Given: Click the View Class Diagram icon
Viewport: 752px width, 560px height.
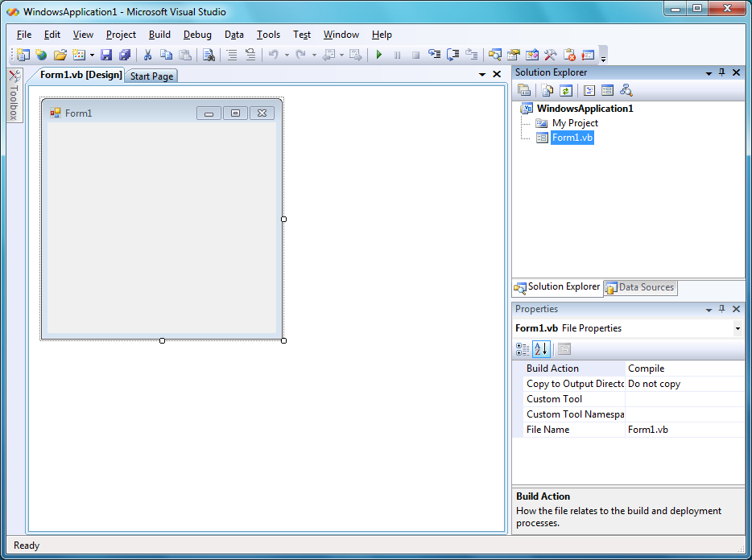Looking at the screenshot, I should pyautogui.click(x=626, y=90).
